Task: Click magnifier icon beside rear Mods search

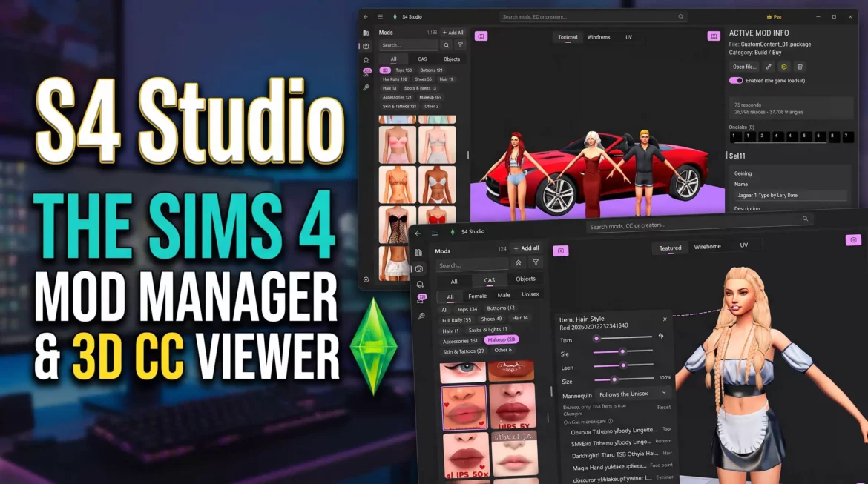Action: [x=446, y=45]
